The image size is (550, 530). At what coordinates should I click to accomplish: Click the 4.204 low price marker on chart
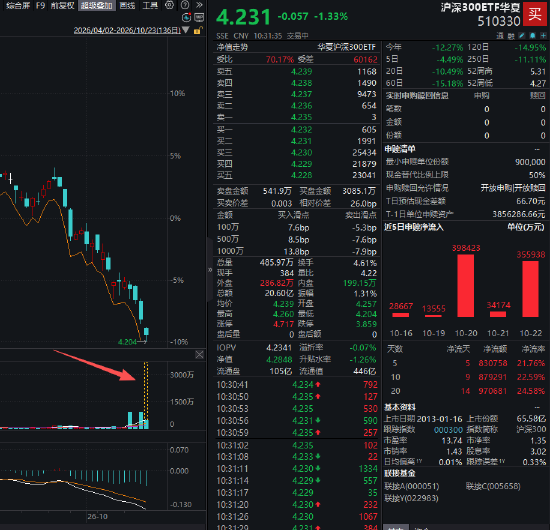tap(127, 342)
